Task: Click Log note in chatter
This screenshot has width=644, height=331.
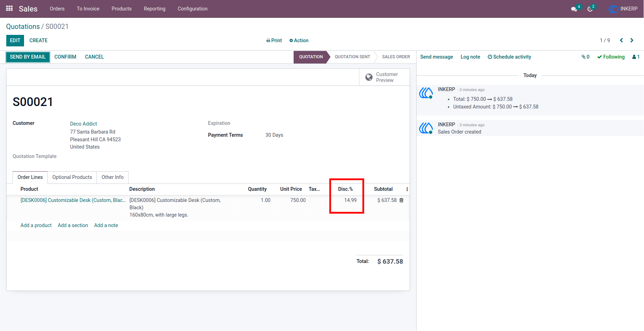Action: 470,57
